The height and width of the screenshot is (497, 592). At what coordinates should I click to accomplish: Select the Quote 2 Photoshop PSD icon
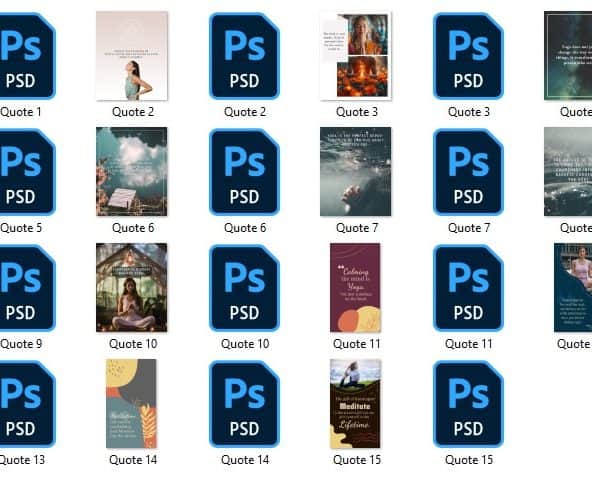[244, 56]
